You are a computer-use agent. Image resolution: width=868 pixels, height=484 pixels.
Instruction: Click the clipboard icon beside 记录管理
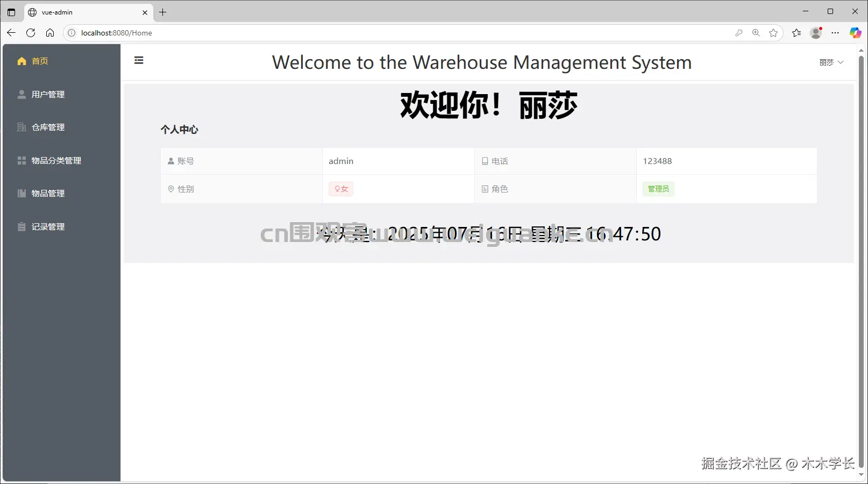21,226
